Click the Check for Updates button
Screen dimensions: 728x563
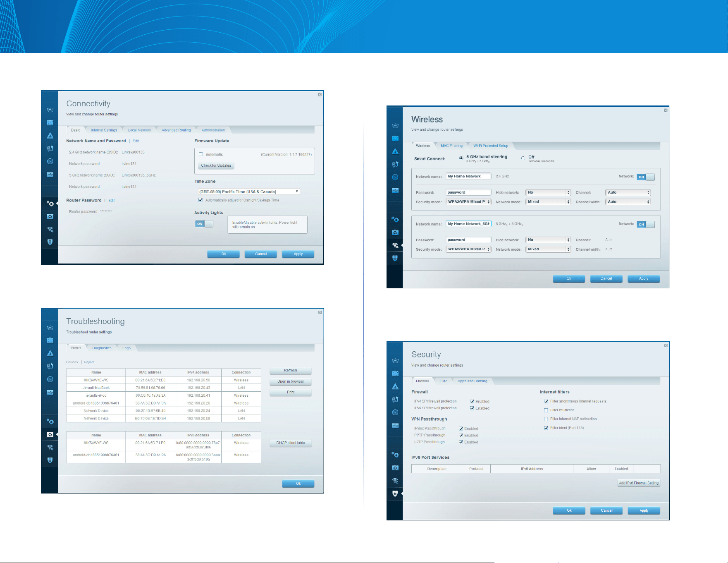[216, 165]
